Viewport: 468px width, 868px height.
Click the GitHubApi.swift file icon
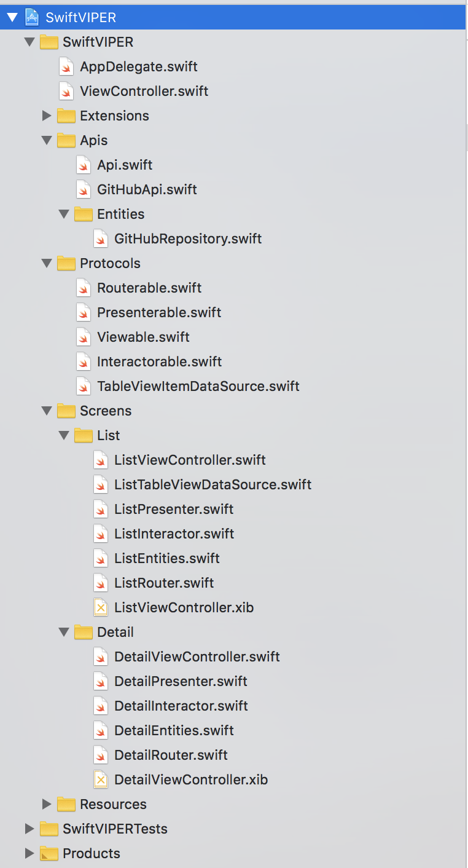point(84,189)
